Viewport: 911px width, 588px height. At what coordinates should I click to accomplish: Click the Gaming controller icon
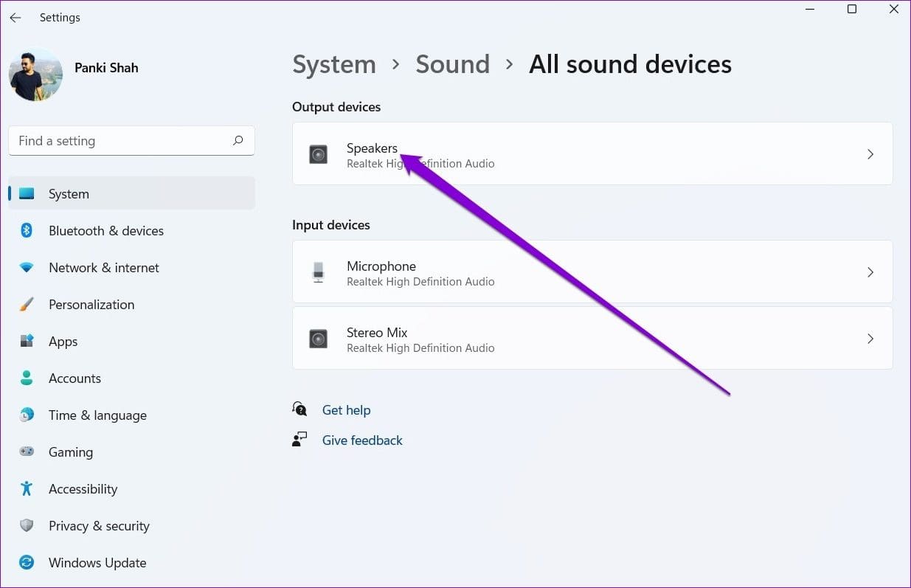point(27,452)
